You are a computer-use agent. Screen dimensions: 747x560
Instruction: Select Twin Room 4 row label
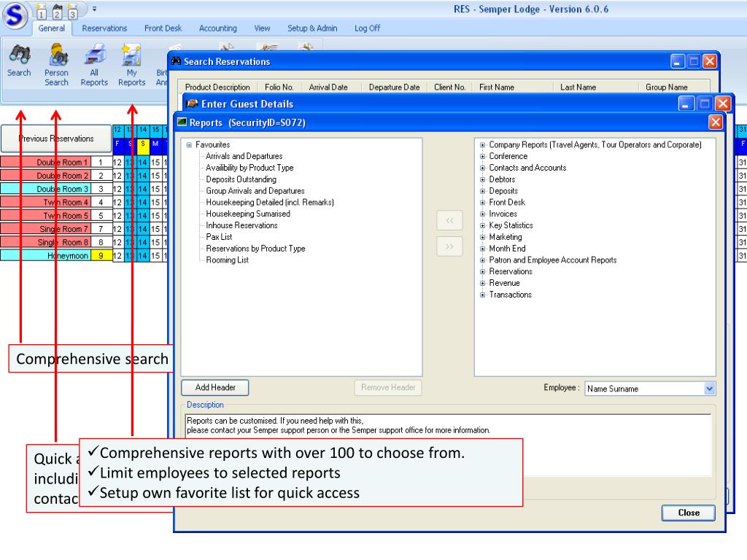(45, 203)
